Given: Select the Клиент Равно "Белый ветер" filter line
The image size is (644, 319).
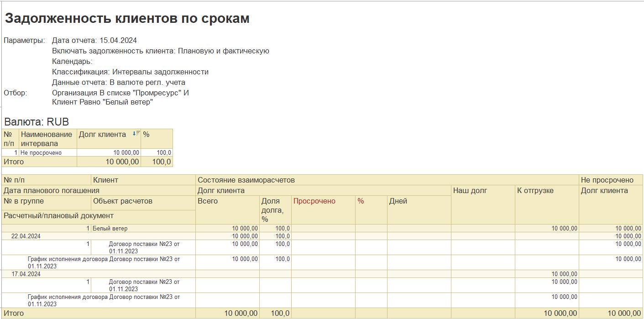Looking at the screenshot, I should tap(102, 102).
